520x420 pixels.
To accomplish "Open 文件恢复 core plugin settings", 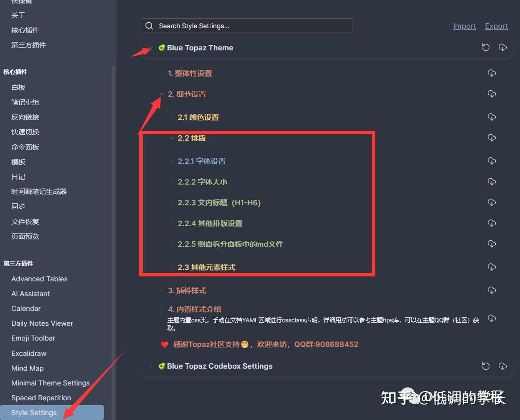I will click(25, 222).
